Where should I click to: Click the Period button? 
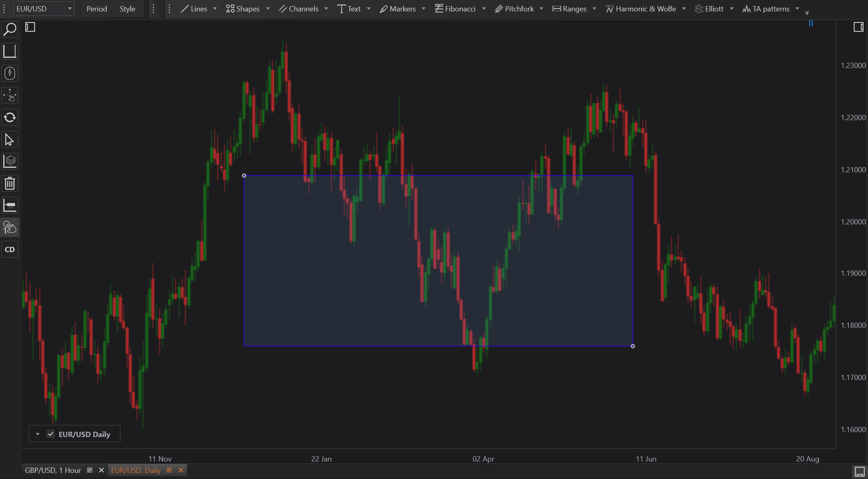pos(97,9)
